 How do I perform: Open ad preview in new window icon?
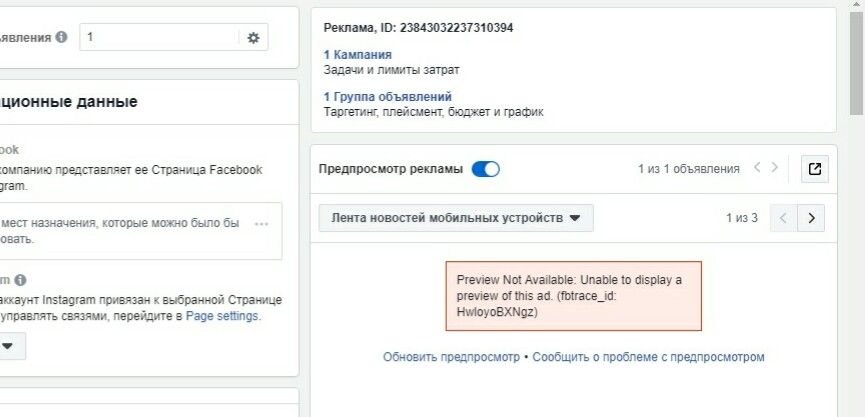tap(814, 169)
